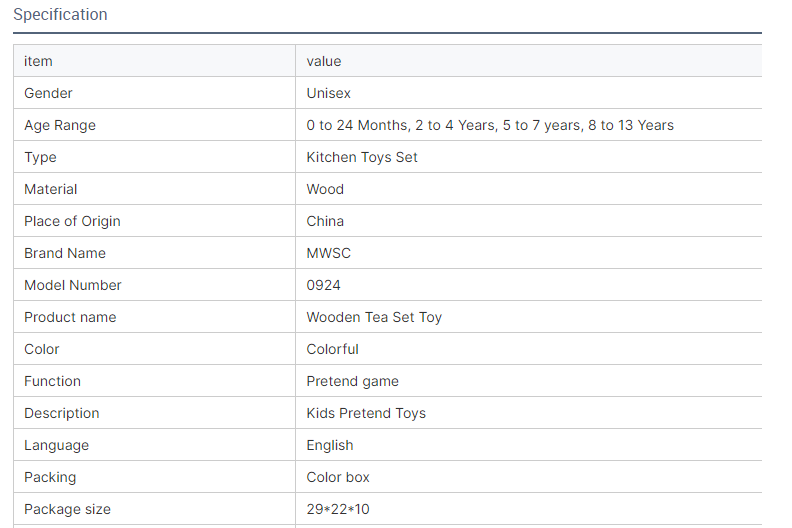This screenshot has height=528, width=792.
Task: Select the 'Kids Pretend Toys' description value
Action: tap(366, 413)
